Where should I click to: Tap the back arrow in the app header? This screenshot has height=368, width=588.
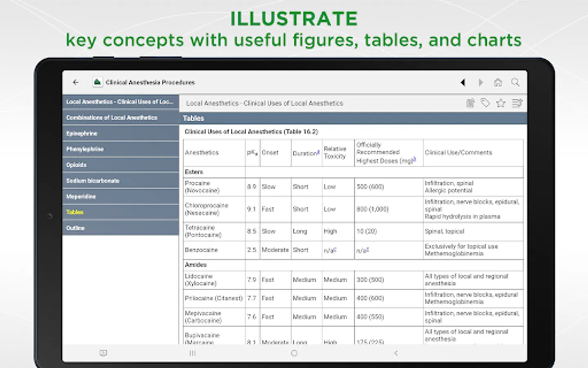pyautogui.click(x=76, y=82)
